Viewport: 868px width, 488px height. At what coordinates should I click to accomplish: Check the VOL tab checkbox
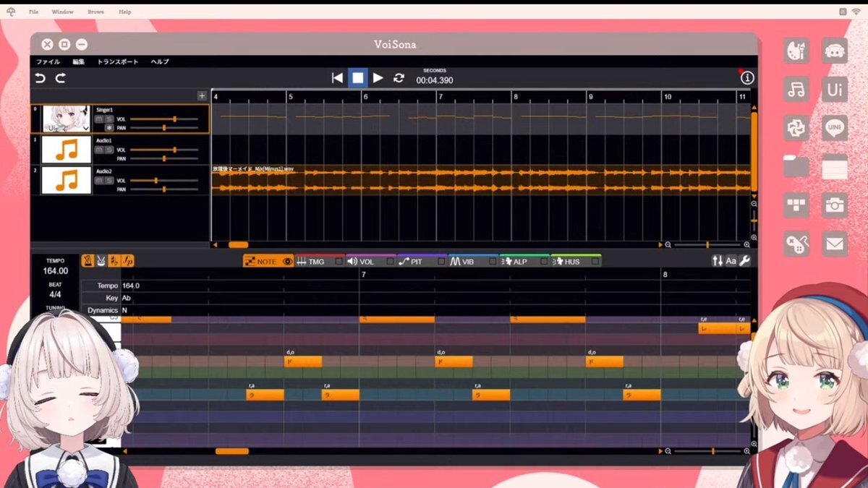pyautogui.click(x=390, y=262)
